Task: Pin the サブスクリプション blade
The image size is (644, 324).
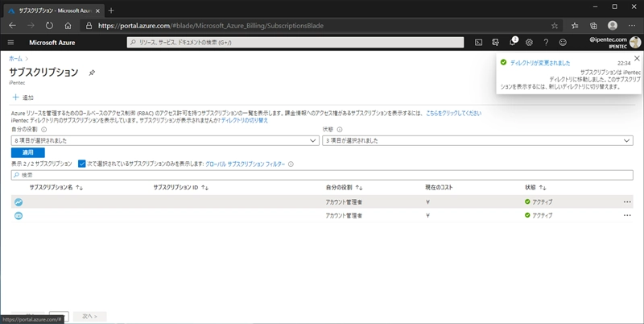Action: pyautogui.click(x=92, y=73)
